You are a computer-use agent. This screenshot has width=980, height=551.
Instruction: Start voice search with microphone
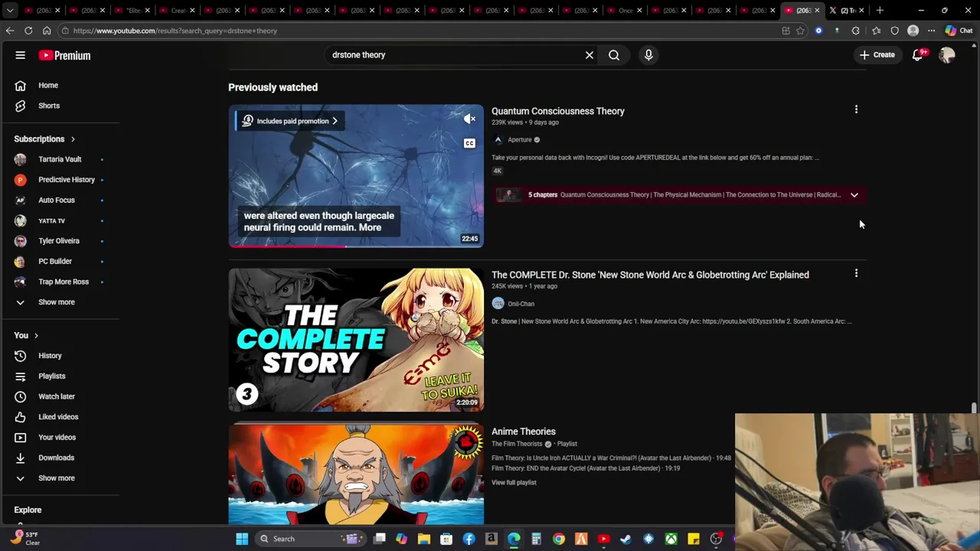648,55
